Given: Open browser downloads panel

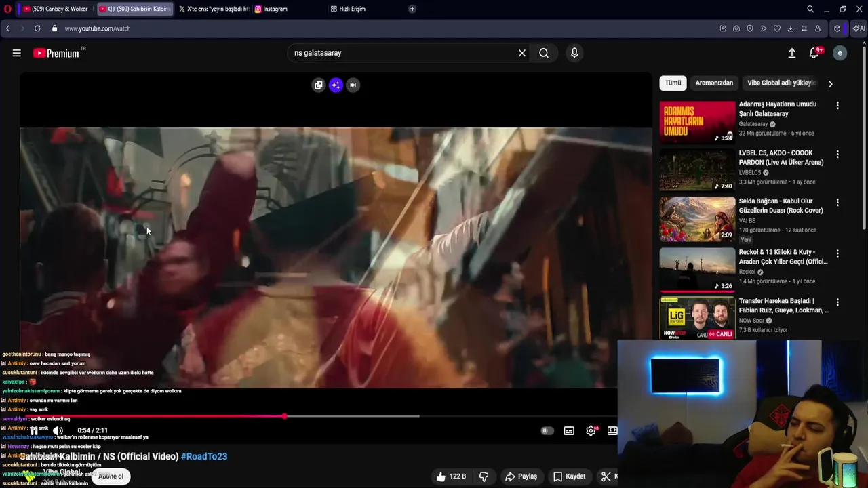Looking at the screenshot, I should 791,28.
